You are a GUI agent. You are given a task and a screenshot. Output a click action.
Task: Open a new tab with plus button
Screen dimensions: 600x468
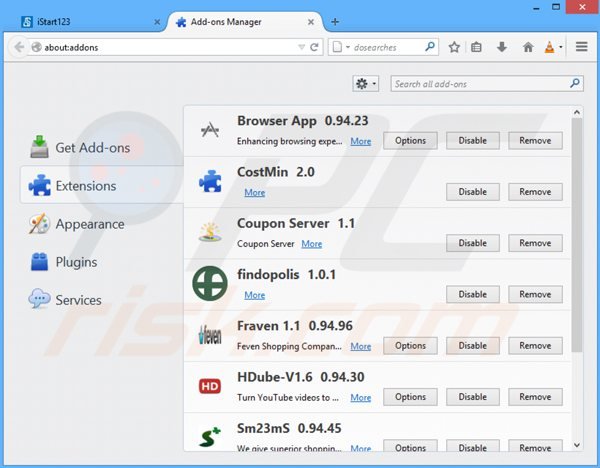tap(335, 22)
